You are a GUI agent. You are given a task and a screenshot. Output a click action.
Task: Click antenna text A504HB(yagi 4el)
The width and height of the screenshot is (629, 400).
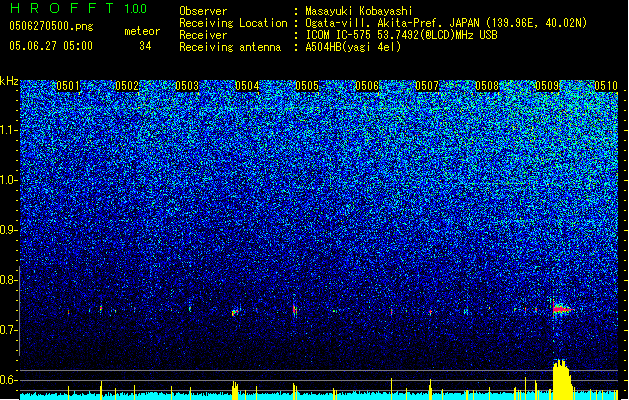[x=353, y=47]
